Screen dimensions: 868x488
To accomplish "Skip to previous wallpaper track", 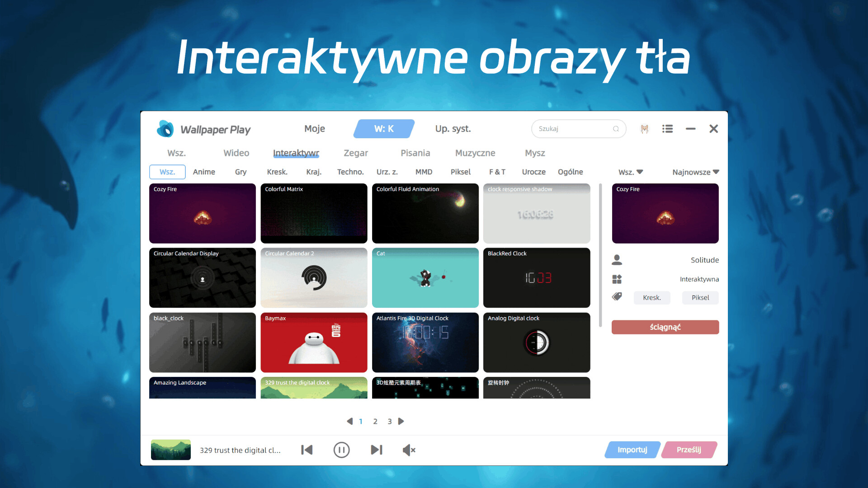I will tap(307, 450).
